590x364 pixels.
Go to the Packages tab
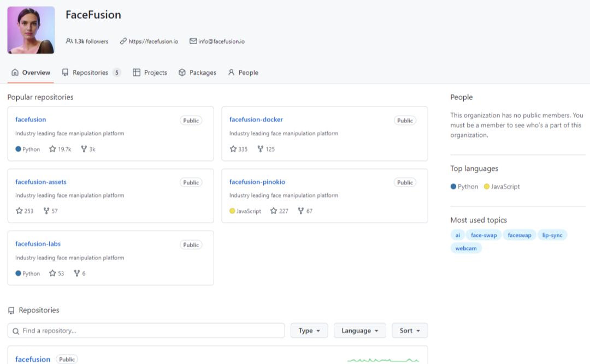[x=197, y=73]
